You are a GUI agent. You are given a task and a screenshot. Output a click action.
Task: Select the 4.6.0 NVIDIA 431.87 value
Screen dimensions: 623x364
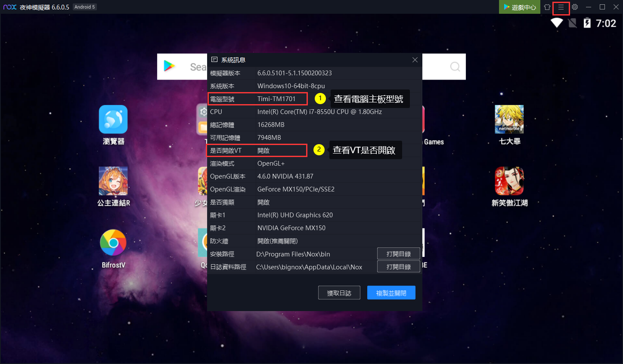click(285, 176)
